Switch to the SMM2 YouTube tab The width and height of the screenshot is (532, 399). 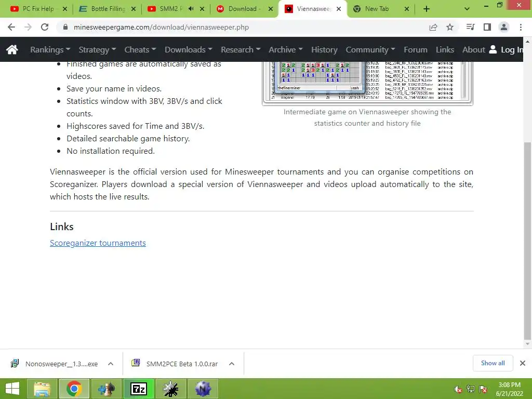pyautogui.click(x=175, y=9)
